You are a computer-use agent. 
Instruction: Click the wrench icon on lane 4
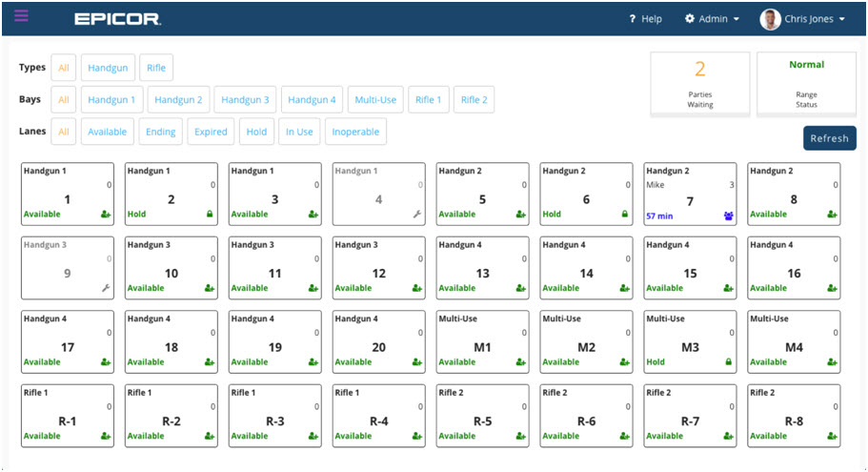[x=416, y=215]
